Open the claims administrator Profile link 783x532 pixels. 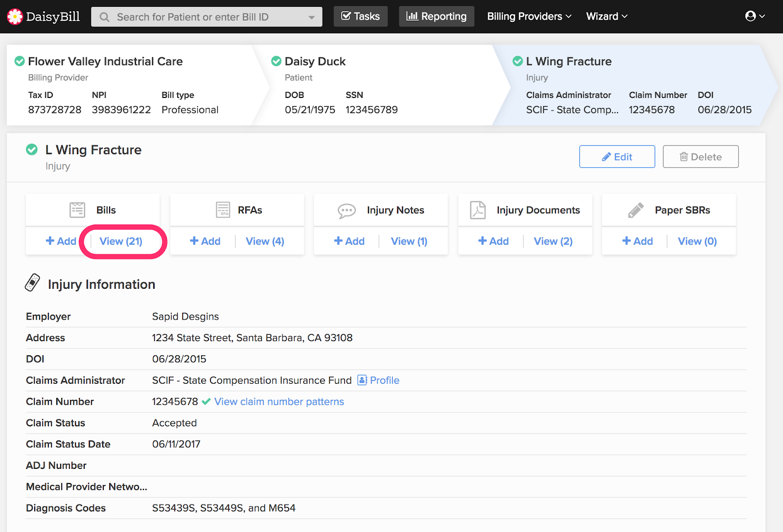[385, 380]
